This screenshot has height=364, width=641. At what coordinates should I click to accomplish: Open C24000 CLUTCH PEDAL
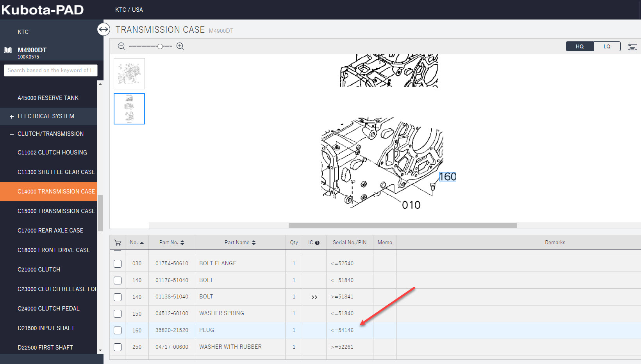pyautogui.click(x=48, y=309)
